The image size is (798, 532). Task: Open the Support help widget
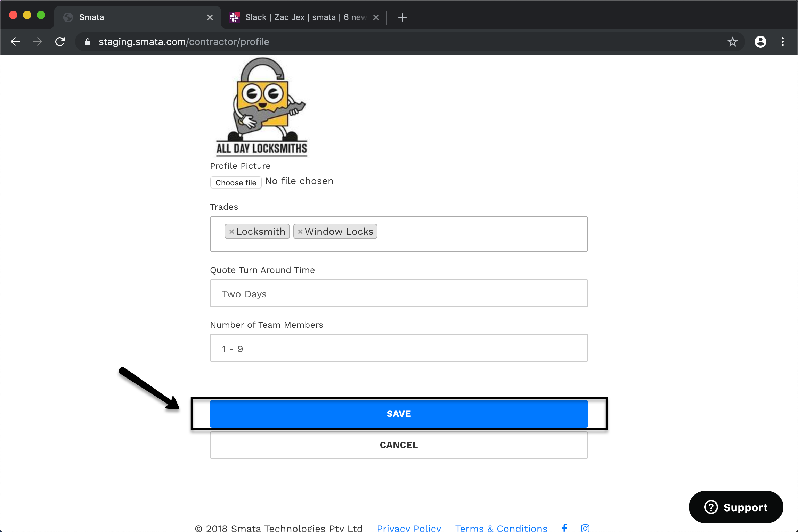(736, 507)
